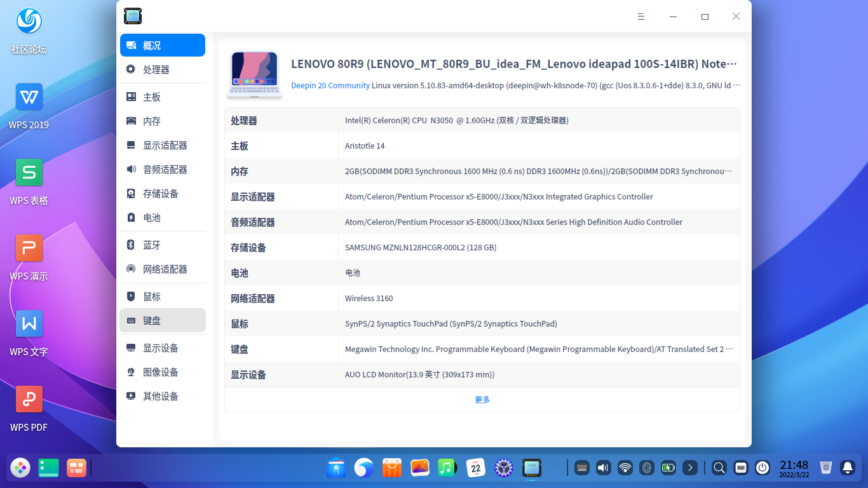This screenshot has width=868, height=488.
Task: Click the Wireless 3160 network adapter value
Action: tap(369, 299)
